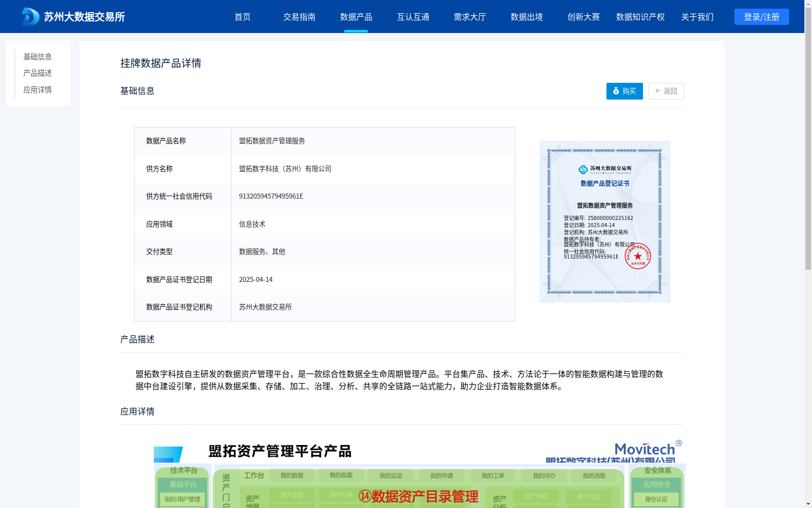Select delivery type value 数据服务、其他

pos(262,251)
